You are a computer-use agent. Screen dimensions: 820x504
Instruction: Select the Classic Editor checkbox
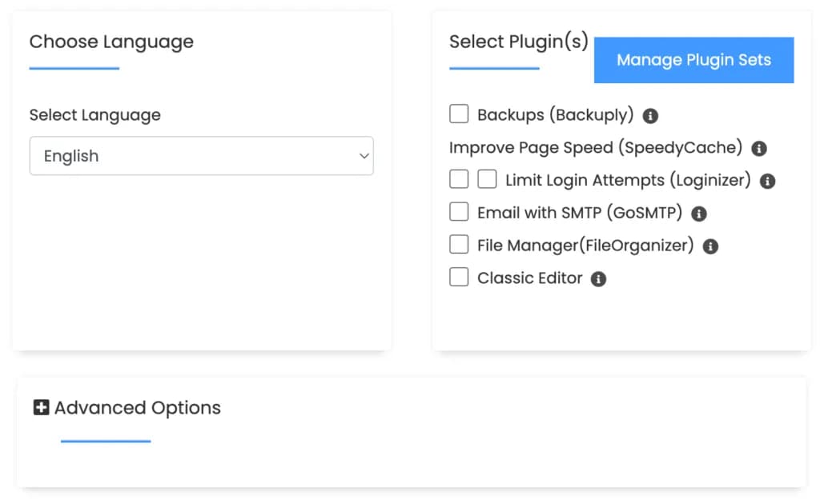point(458,276)
